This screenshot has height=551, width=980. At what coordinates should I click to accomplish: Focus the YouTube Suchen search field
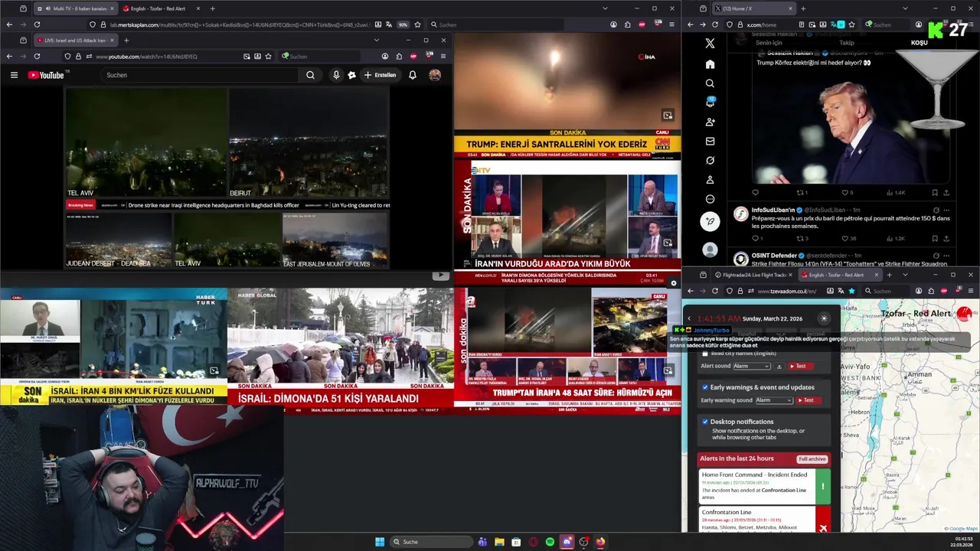click(x=199, y=75)
